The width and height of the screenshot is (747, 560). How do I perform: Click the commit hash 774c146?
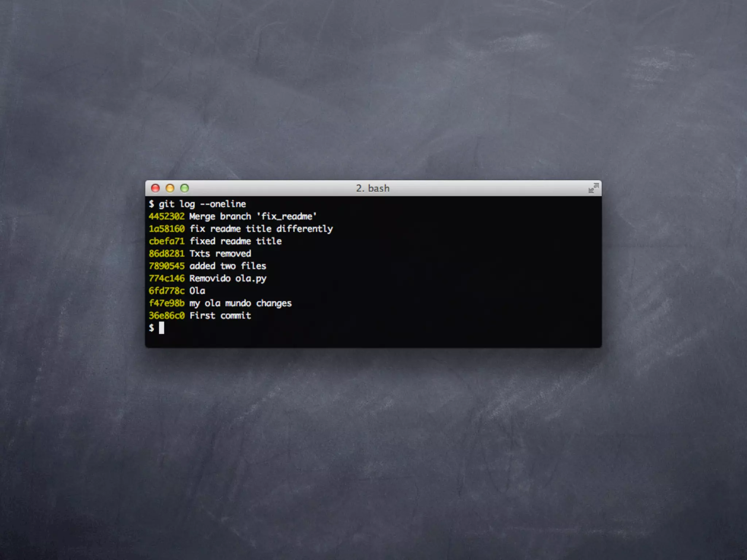tap(167, 279)
